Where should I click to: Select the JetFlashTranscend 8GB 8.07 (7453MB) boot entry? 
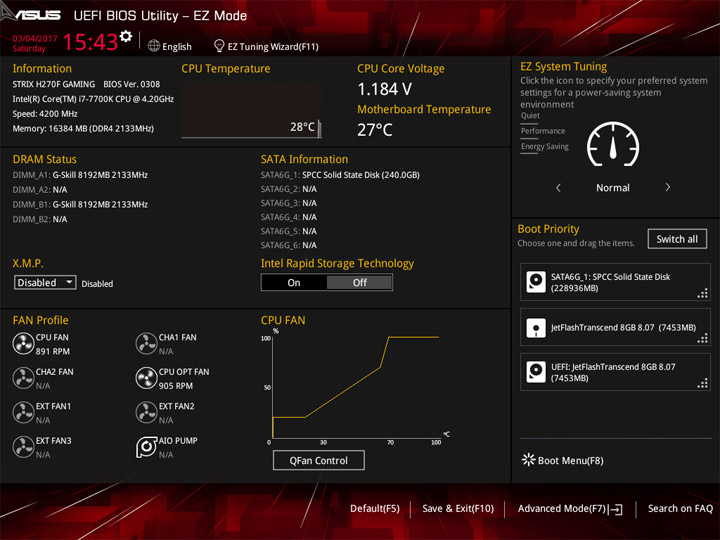(x=615, y=327)
